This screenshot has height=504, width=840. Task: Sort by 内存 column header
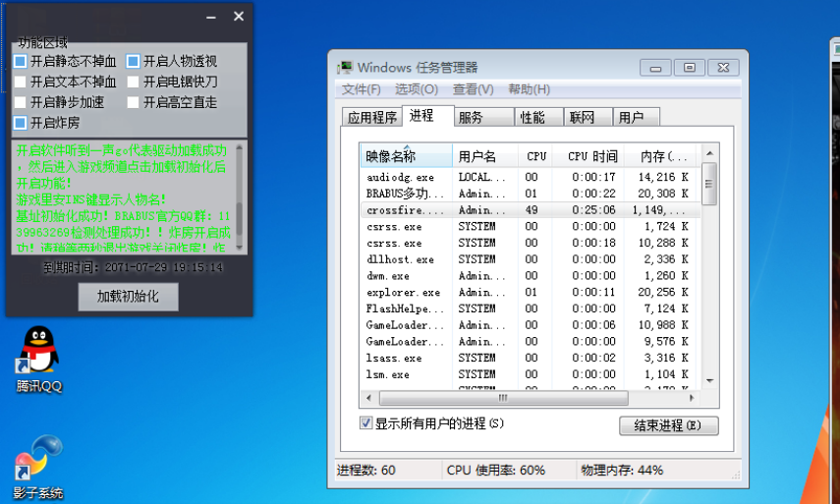point(660,156)
